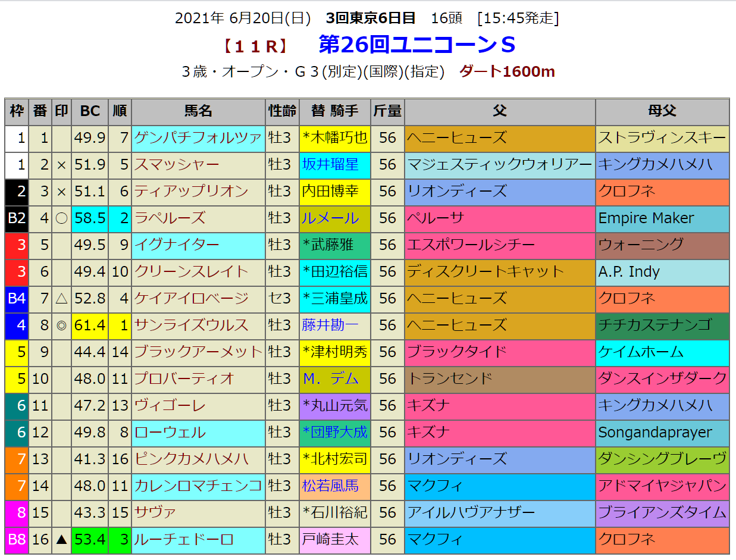Open the スマッシャー horse entry
736x560 pixels.
coord(169,165)
